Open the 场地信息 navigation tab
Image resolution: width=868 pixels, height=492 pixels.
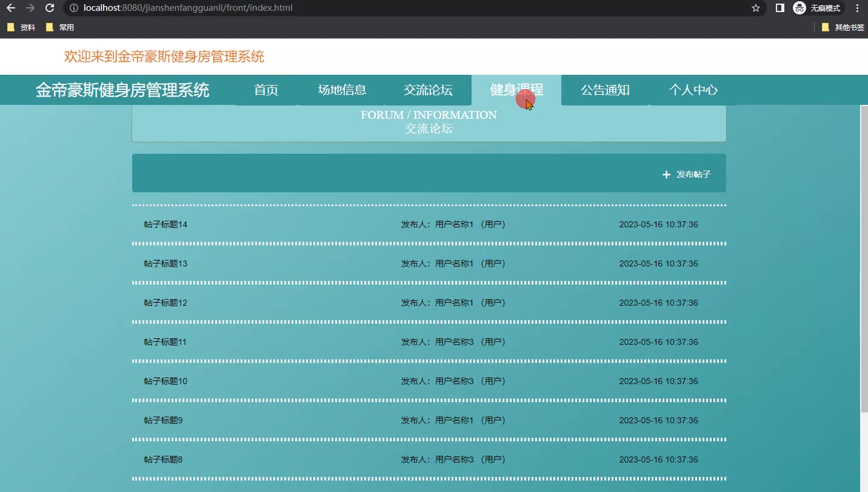point(342,90)
